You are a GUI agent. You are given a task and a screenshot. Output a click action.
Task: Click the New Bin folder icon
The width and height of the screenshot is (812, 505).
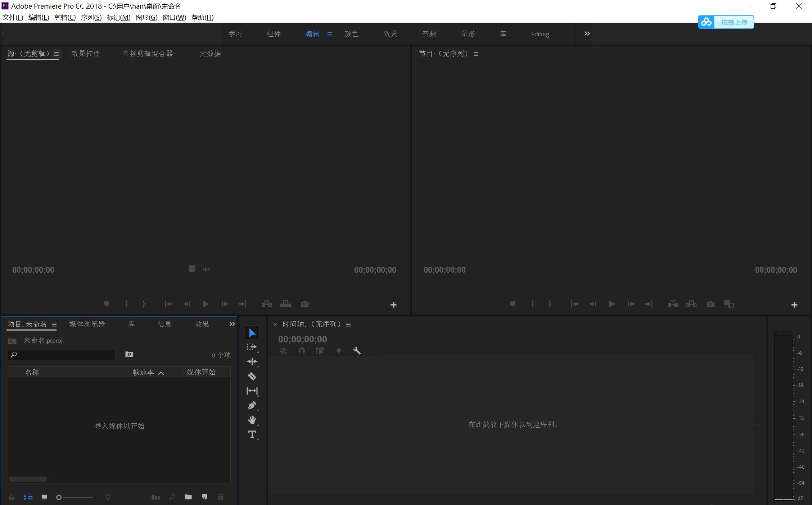[188, 497]
